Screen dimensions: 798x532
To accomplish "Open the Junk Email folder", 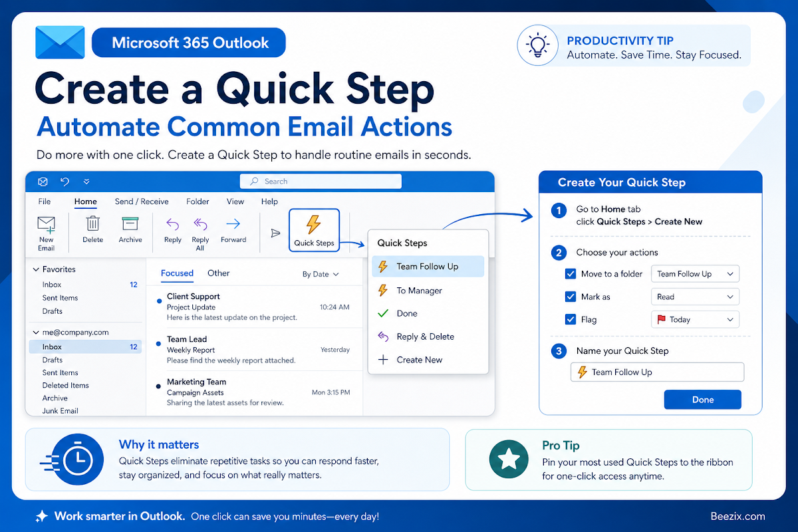I will tap(61, 411).
